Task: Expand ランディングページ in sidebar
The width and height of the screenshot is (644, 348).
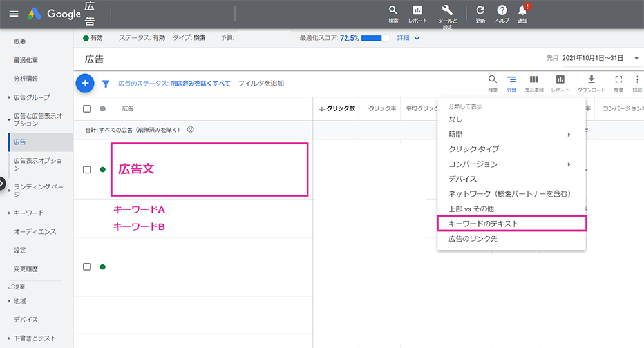Action: coord(9,191)
